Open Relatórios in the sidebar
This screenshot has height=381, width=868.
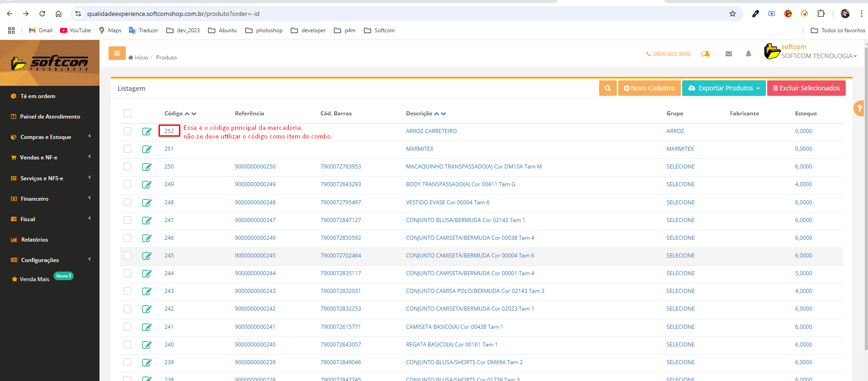coord(35,240)
